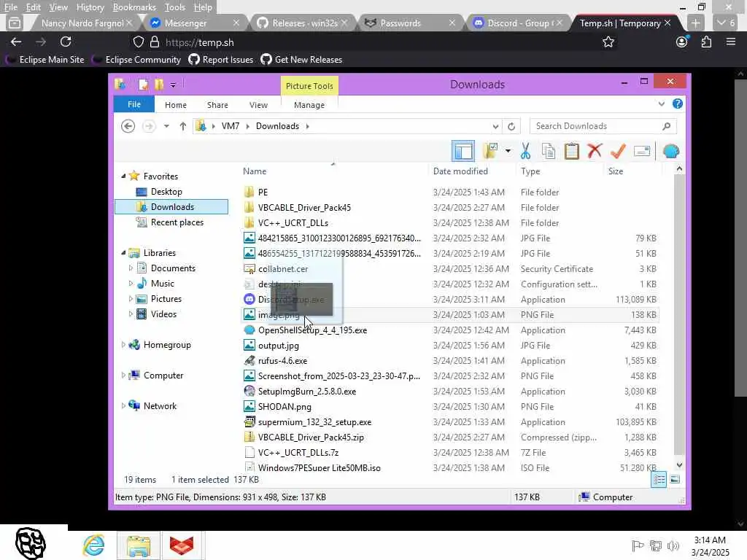Click Quick Access new folder icon
The width and height of the screenshot is (747, 560).
(x=159, y=85)
